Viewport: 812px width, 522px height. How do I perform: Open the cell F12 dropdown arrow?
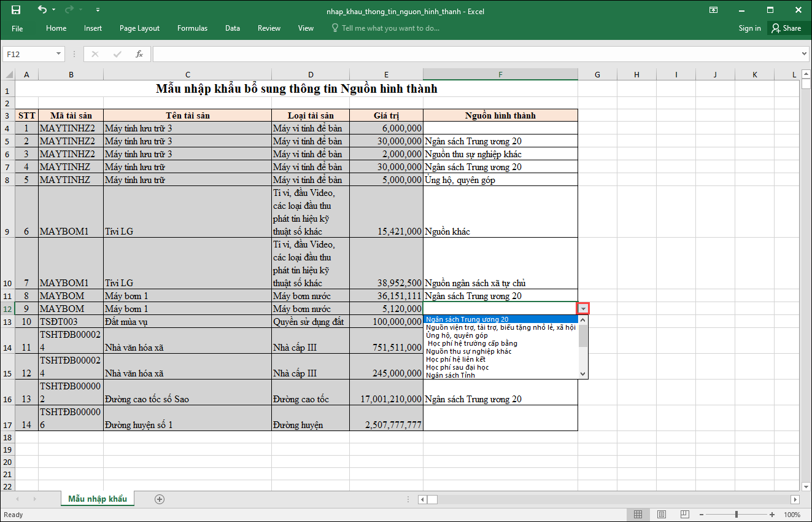pyautogui.click(x=583, y=309)
